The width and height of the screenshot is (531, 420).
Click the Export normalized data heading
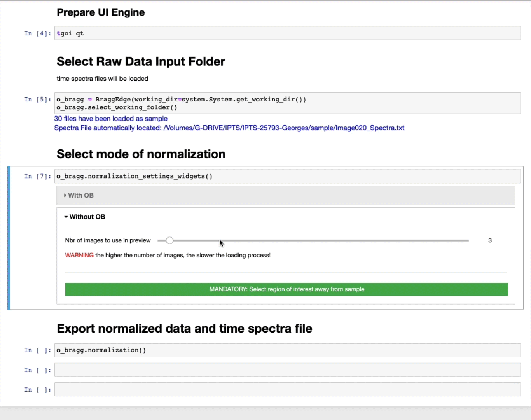point(184,329)
